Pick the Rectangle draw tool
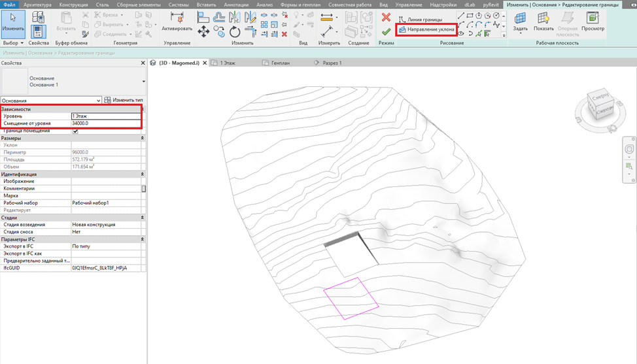Screen dimensions: 637x364 coord(470,16)
